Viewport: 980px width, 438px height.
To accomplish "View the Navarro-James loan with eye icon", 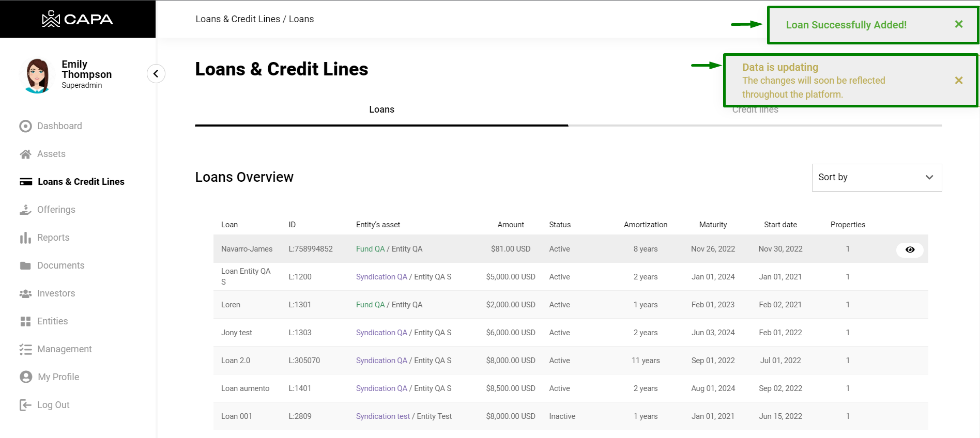I will 910,249.
